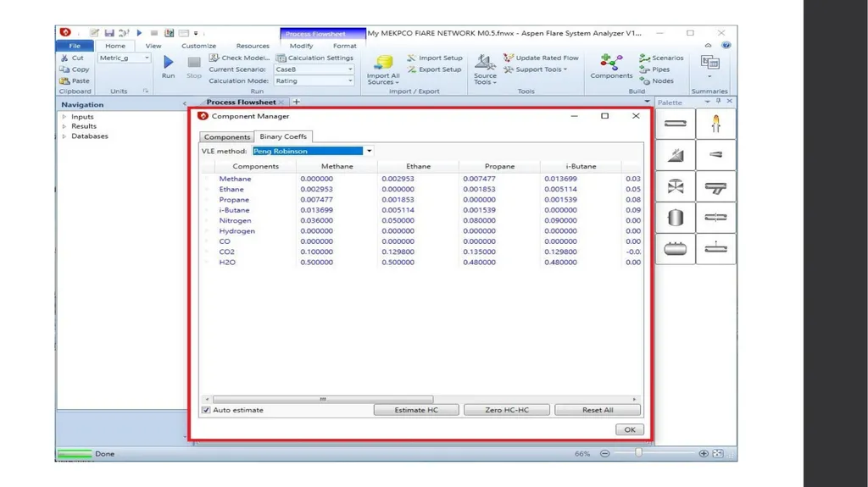Click the zoom slider handle
The image size is (868, 487).
638,453
